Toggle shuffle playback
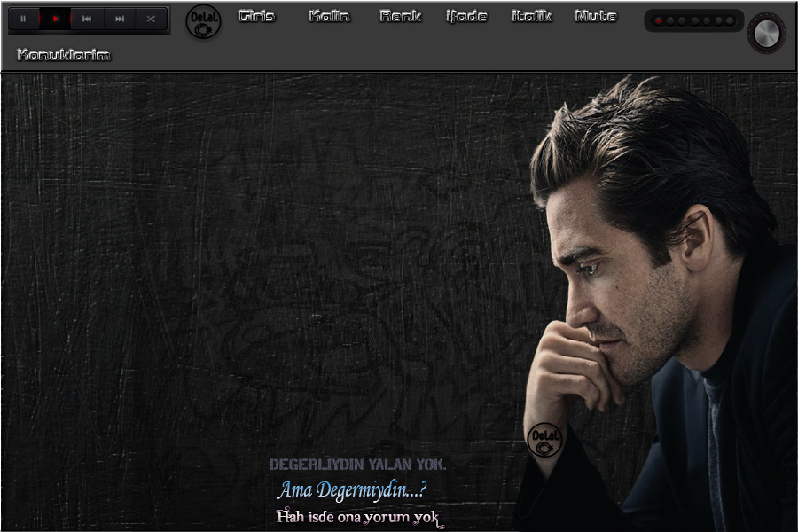The image size is (798, 532). (x=152, y=19)
